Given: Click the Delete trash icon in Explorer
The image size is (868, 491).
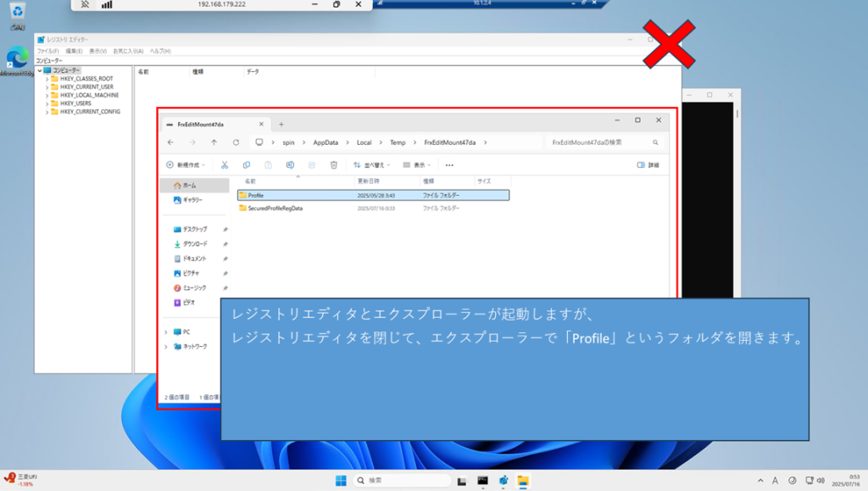Looking at the screenshot, I should (x=334, y=165).
